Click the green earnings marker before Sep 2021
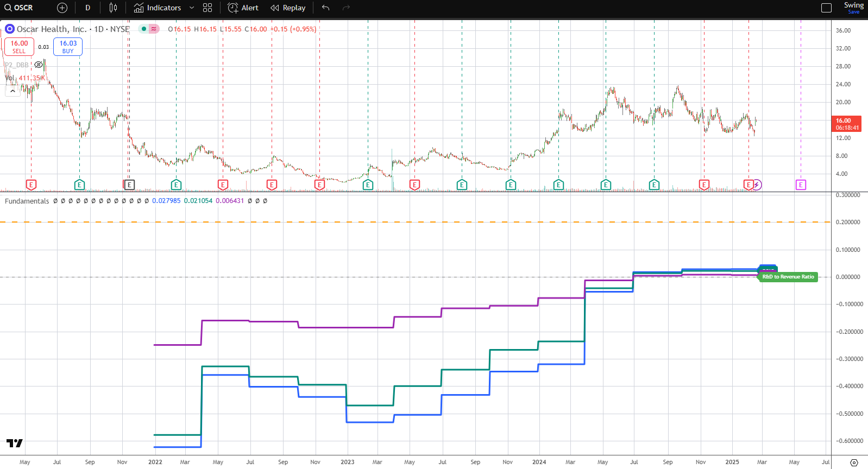This screenshot has width=868, height=469. [79, 185]
